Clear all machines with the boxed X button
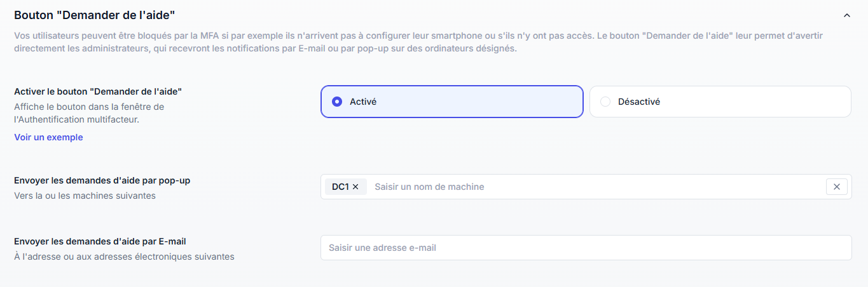This screenshot has height=287, width=868. click(836, 187)
